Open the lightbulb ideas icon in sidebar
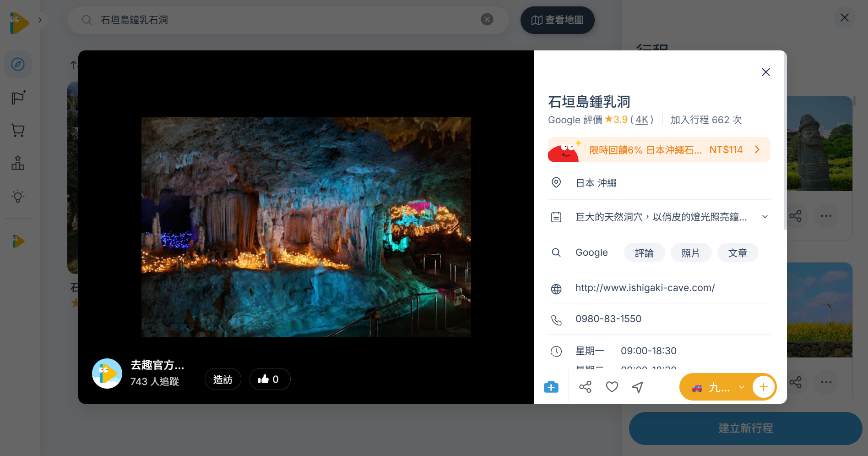Screen dimensions: 868x456 click(18, 196)
